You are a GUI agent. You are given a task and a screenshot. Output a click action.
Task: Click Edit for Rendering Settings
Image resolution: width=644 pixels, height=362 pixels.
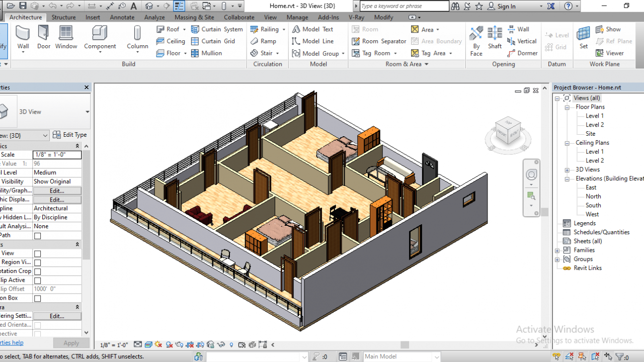[x=57, y=316]
